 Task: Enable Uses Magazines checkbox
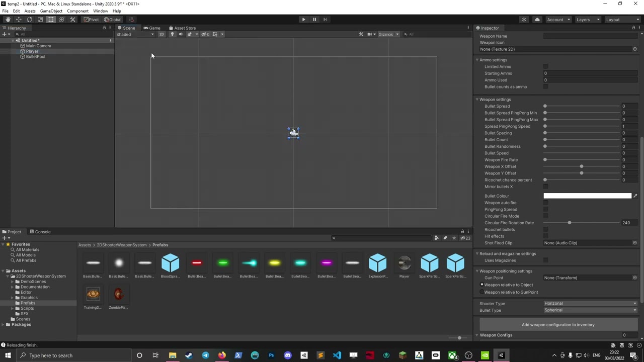click(x=546, y=260)
